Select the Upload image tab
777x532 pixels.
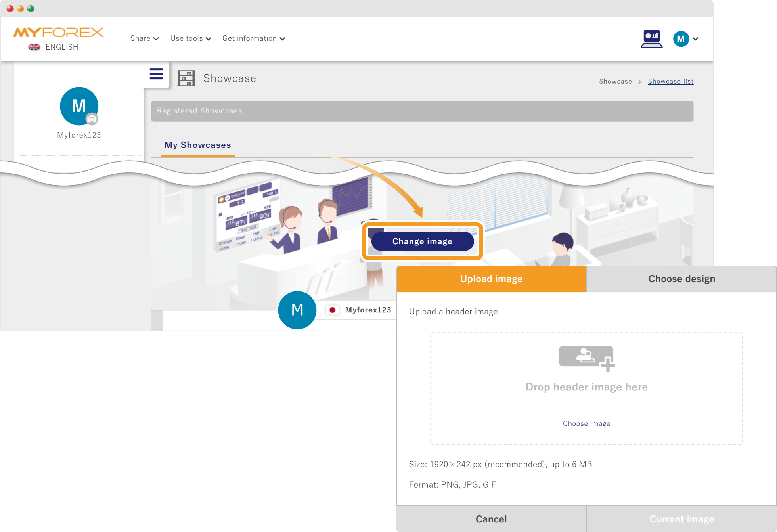[491, 279]
